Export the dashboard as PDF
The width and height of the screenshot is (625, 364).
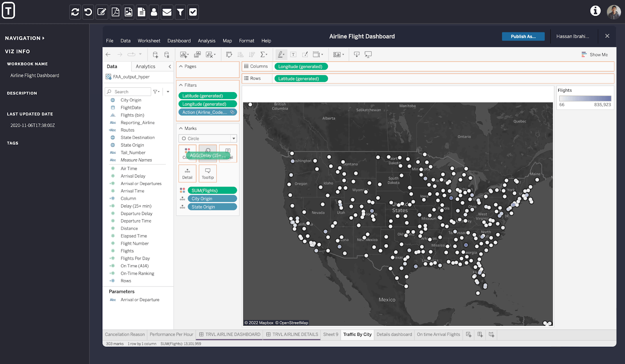[115, 12]
